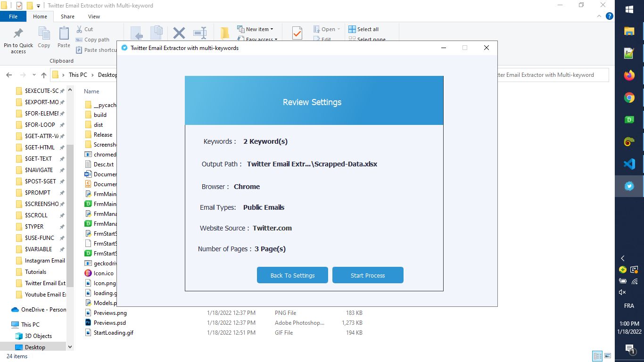The height and width of the screenshot is (362, 644).
Task: Click the navigation pane scroll down arrow
Action: coord(70,347)
